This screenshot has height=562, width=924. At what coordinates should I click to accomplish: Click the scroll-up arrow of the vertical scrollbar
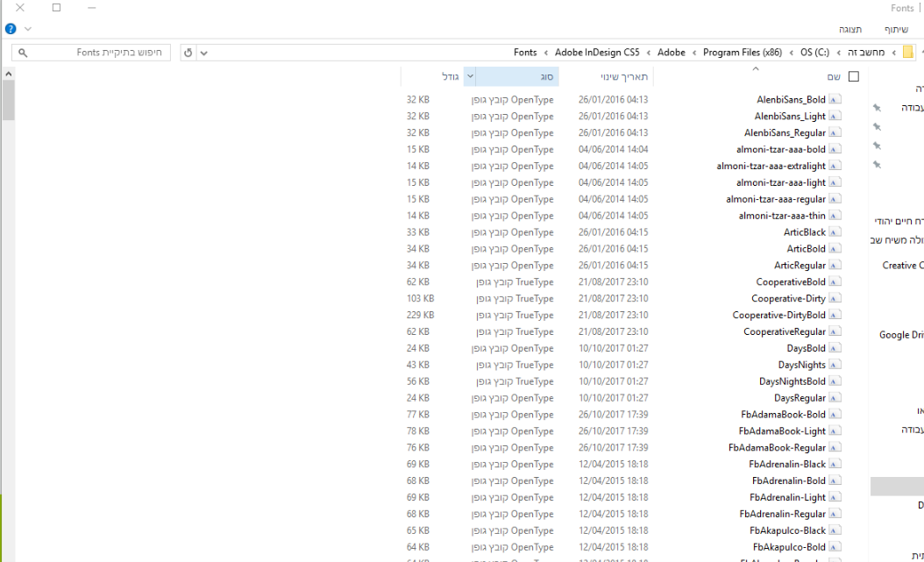(8, 75)
